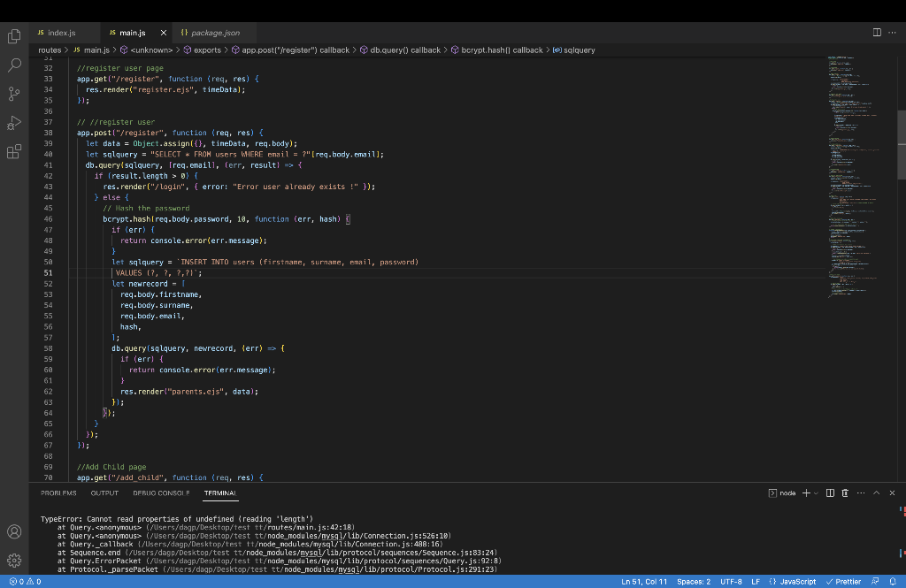906x588 pixels.
Task: Click the routes breadcrumb
Action: pos(50,50)
